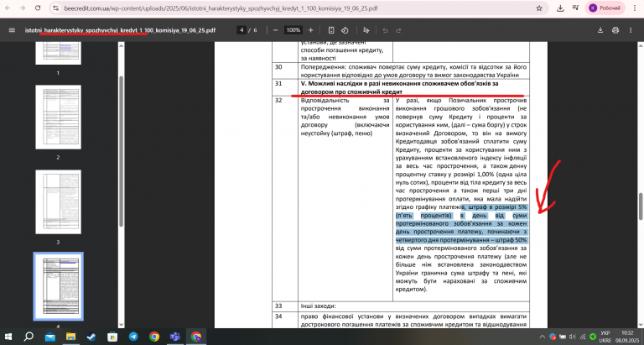
Task: Click the thumbnail panel scrollbar
Action: pos(121,151)
